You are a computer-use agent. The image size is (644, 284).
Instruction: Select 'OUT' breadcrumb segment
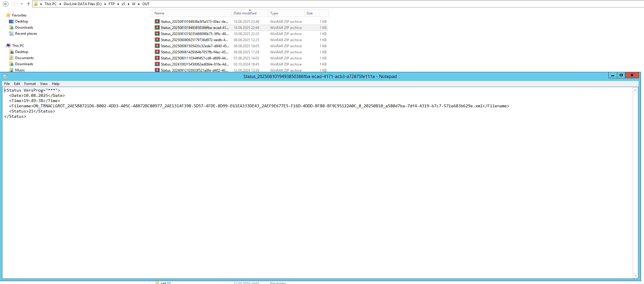coord(146,4)
